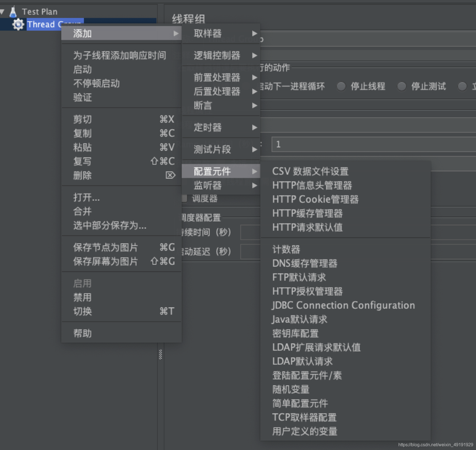The width and height of the screenshot is (476, 450).
Task: Choose 复制 from the context menu
Action: (121, 133)
